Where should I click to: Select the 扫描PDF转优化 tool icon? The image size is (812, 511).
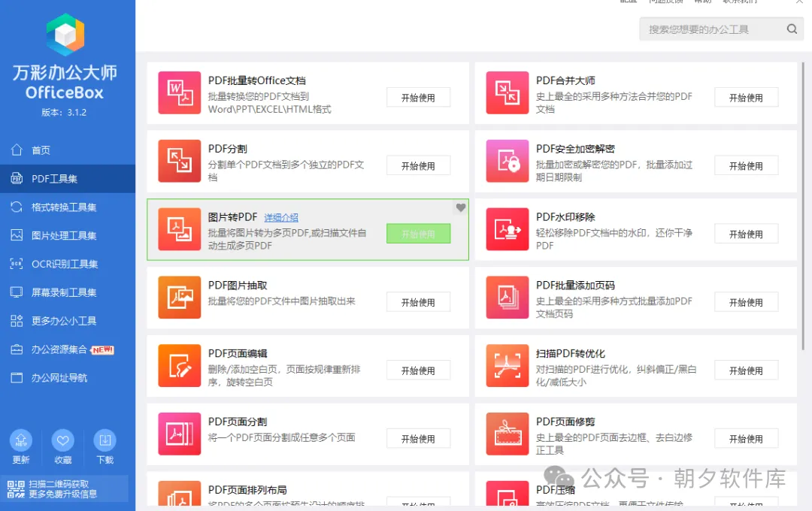click(507, 366)
